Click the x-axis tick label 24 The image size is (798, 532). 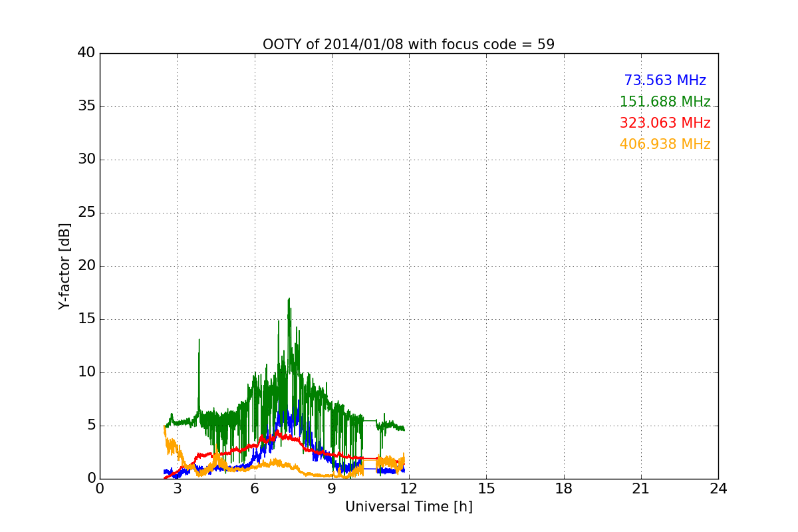pyautogui.click(x=718, y=489)
